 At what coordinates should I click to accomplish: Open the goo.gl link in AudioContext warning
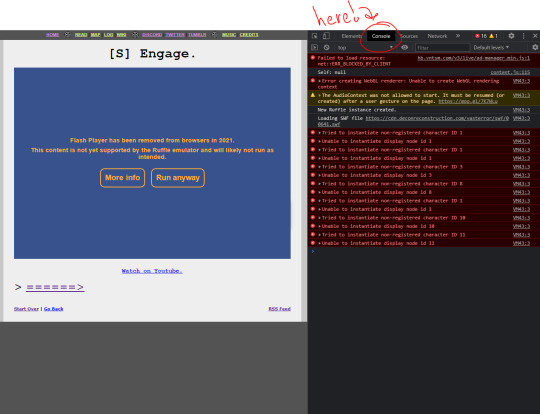tap(468, 101)
